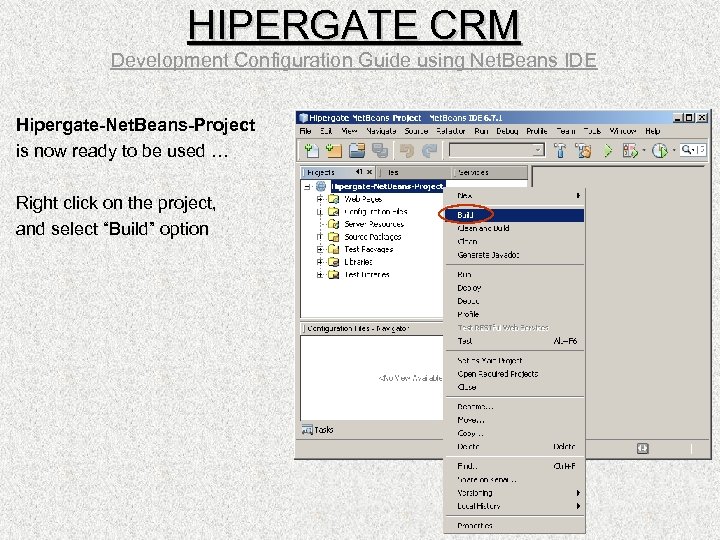Viewport: 720px width, 540px height.
Task: Choose Set as Main Project
Action: tap(515, 361)
